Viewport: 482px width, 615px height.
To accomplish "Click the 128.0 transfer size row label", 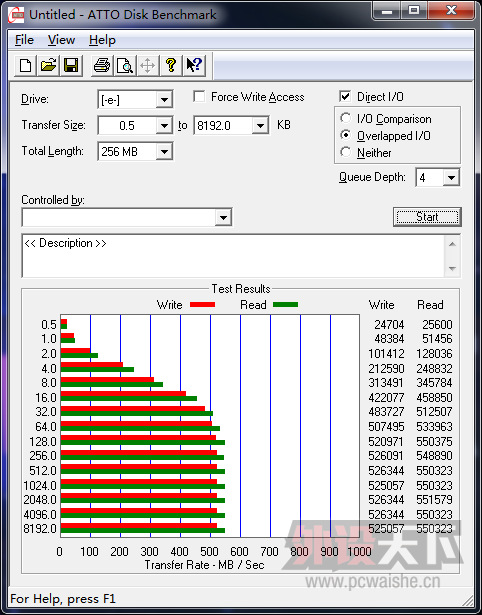I will pos(43,442).
